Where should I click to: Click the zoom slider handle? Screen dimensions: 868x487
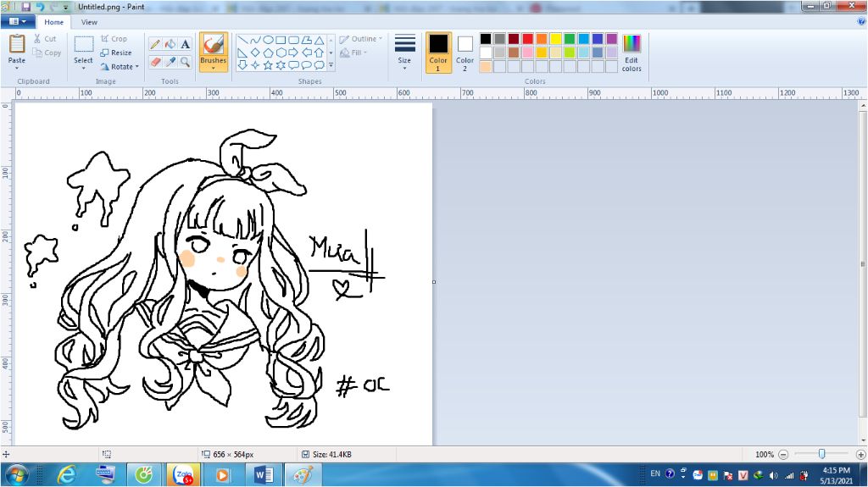tap(821, 454)
